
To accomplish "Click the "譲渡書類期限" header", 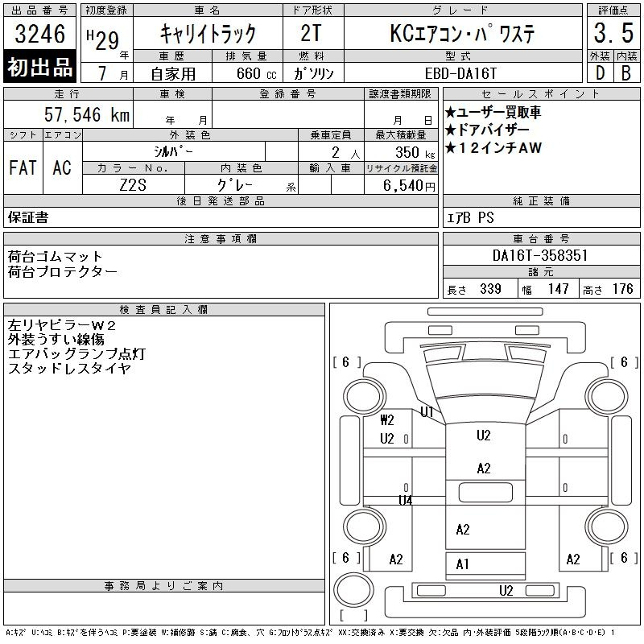I will 400,94.
